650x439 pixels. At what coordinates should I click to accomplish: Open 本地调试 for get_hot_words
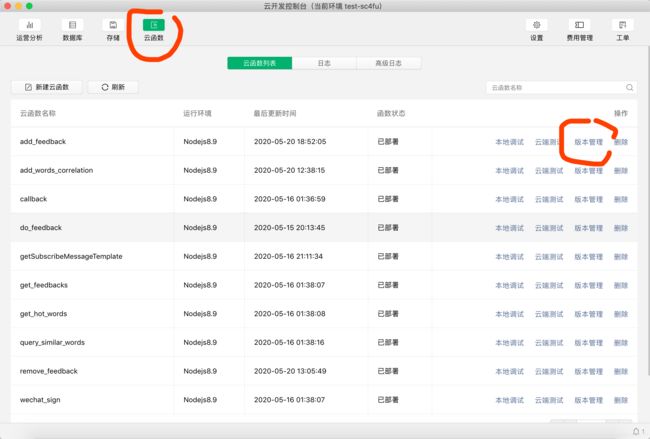(509, 314)
